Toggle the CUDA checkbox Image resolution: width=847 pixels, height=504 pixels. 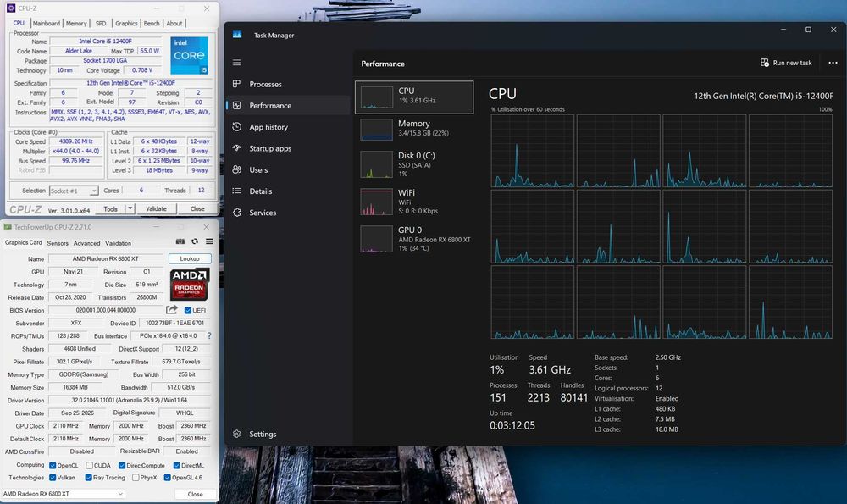tap(89, 465)
